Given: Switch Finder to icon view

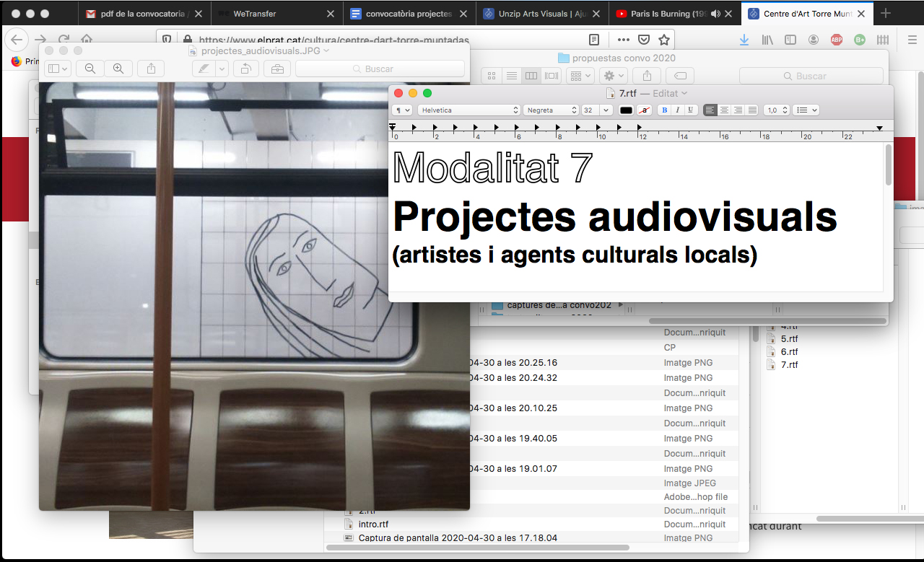Looking at the screenshot, I should [x=491, y=76].
